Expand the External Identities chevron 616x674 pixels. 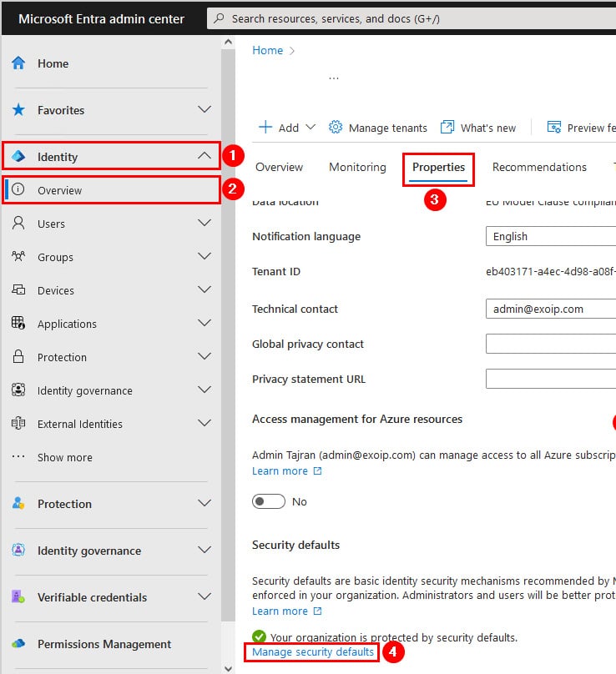204,423
